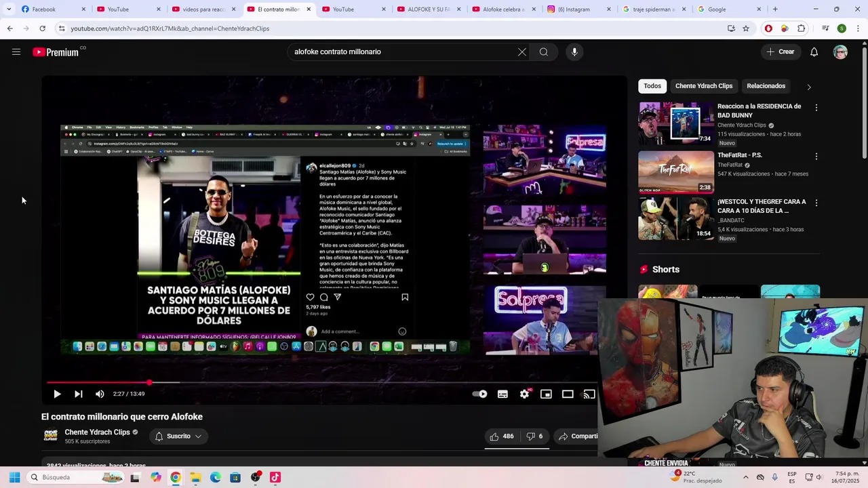Open File Explorer from the taskbar
This screenshot has width=868, height=488.
click(195, 477)
